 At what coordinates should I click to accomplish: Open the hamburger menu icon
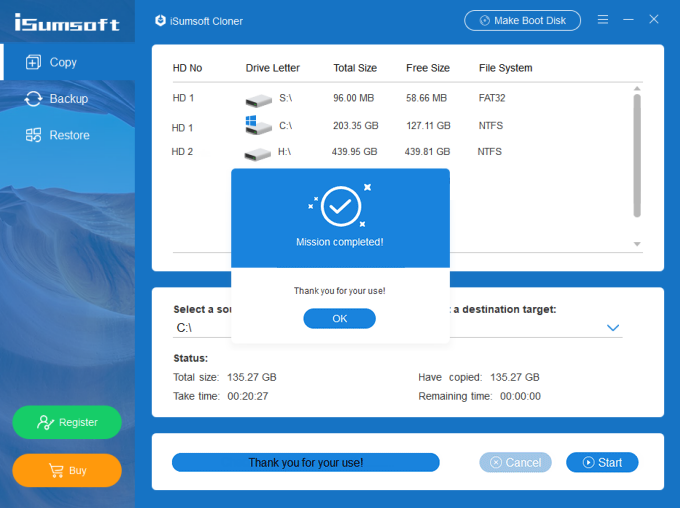[603, 20]
